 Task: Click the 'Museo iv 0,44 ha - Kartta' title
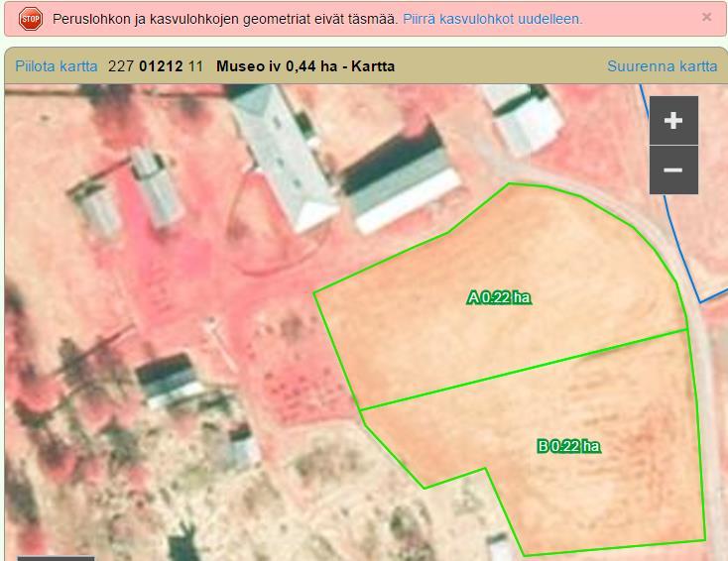[x=305, y=65]
